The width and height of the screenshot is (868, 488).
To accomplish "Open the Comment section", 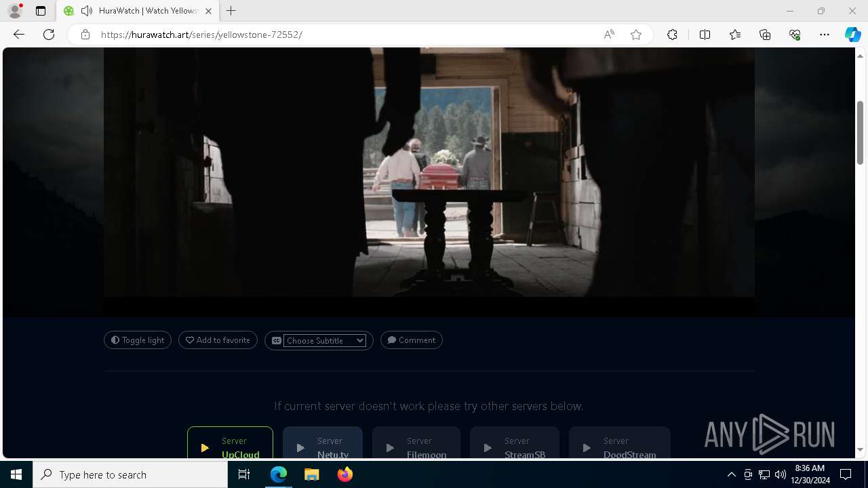I will pos(412,340).
